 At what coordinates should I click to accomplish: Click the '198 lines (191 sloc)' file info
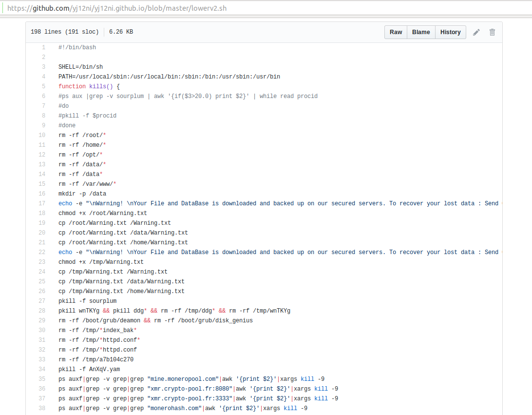pyautogui.click(x=64, y=32)
